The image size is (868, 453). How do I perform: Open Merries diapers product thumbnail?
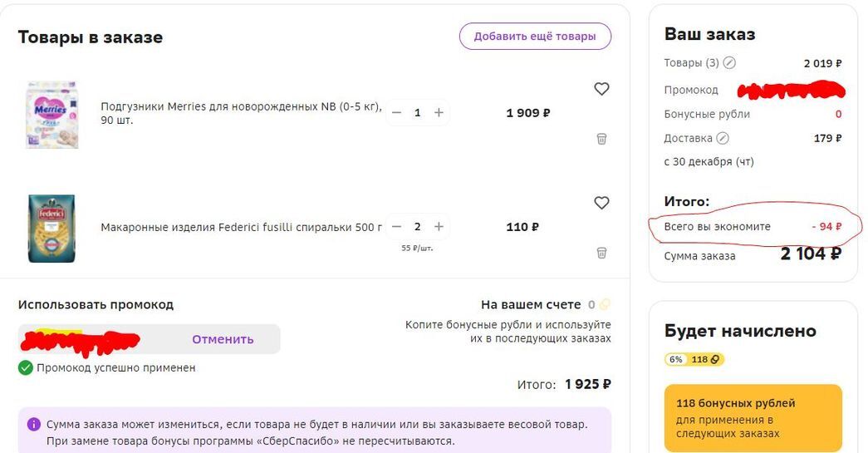pyautogui.click(x=52, y=115)
